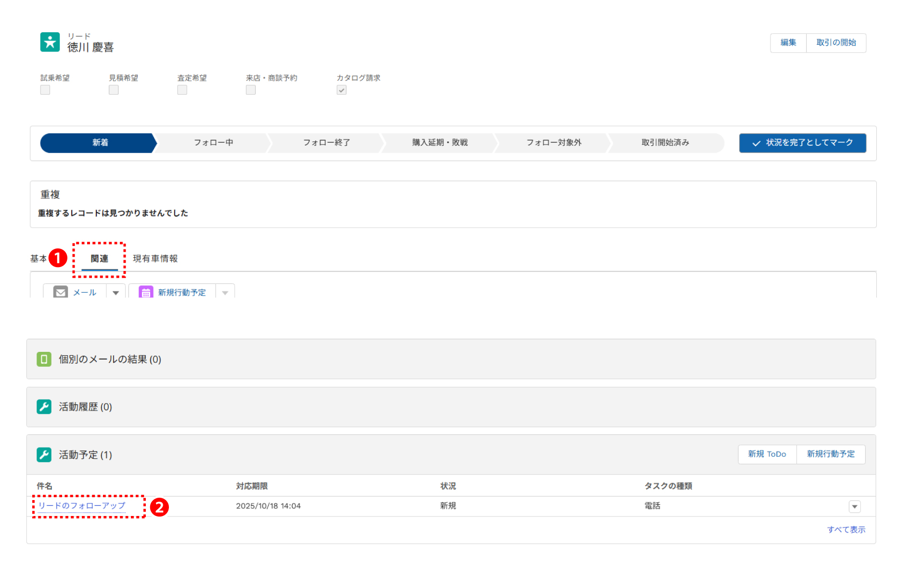Click the 活動予定 wrench icon
Image resolution: width=924 pixels, height=567 pixels.
(44, 454)
